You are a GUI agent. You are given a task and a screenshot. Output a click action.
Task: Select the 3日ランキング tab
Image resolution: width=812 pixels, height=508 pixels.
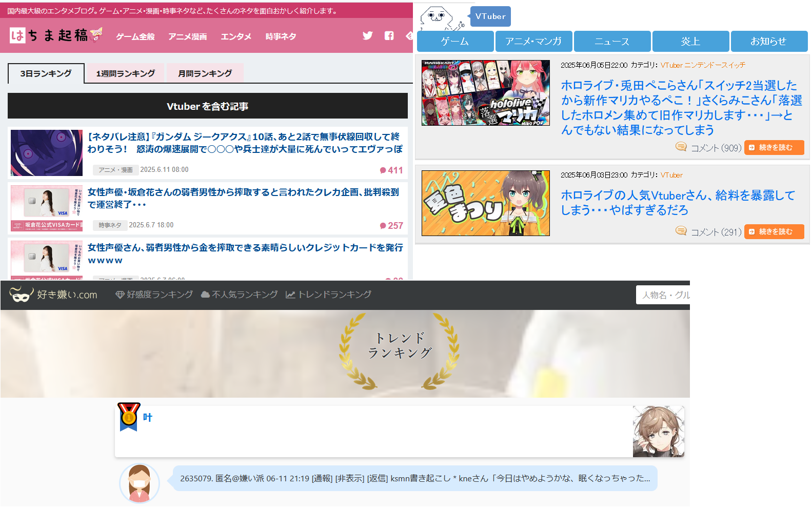coord(46,73)
